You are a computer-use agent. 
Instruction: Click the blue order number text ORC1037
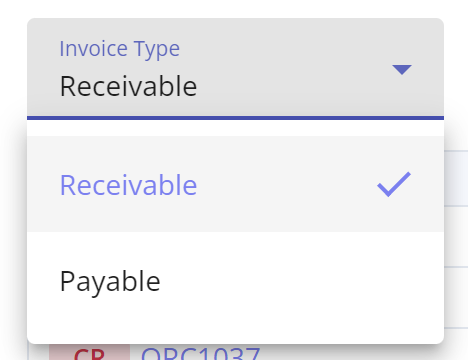(200, 353)
